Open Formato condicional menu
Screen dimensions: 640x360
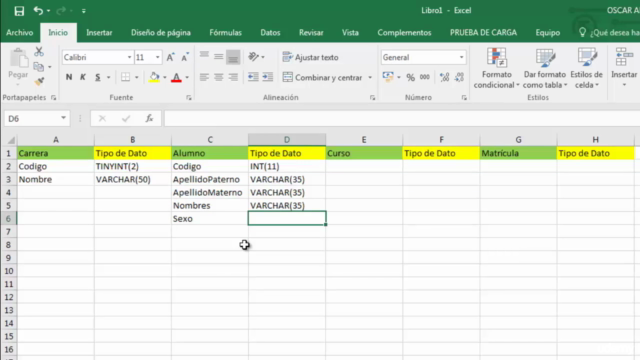point(497,68)
